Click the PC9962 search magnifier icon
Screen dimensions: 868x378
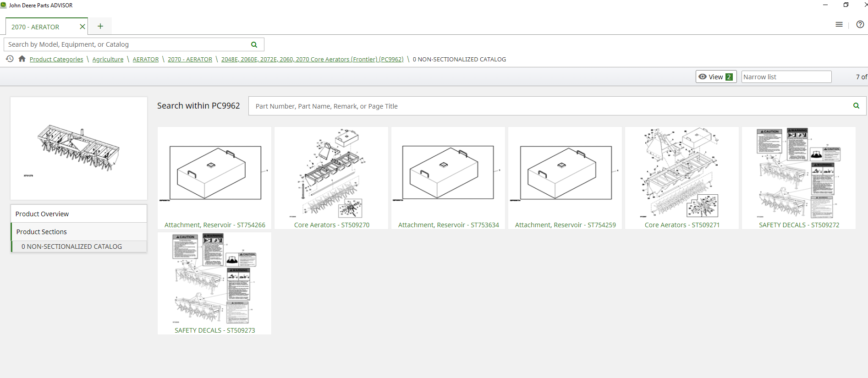[x=856, y=106]
